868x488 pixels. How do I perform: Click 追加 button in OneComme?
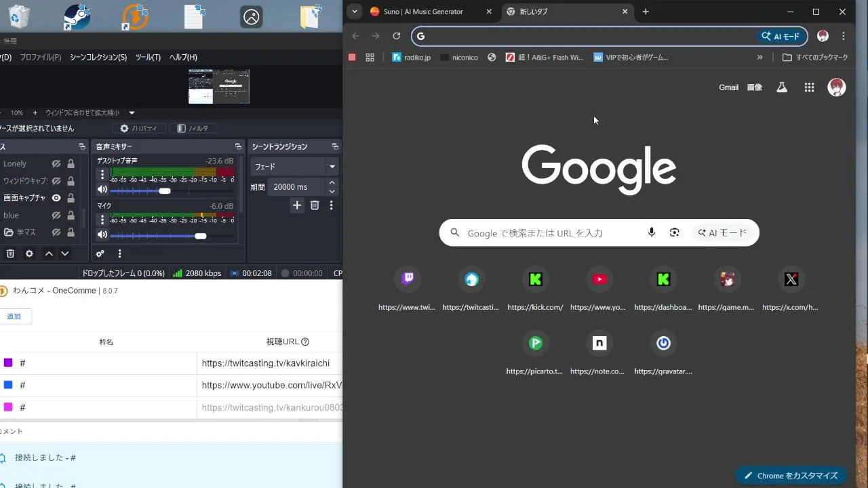14,317
